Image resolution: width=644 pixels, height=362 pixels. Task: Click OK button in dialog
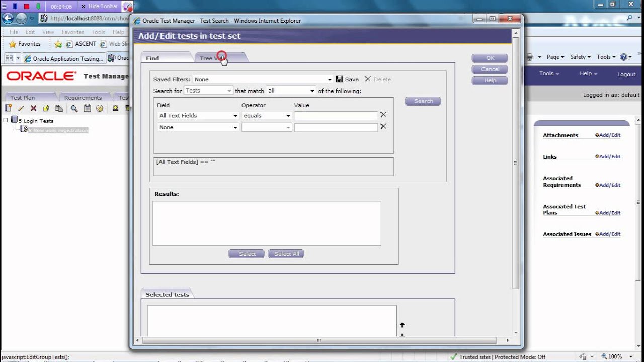pyautogui.click(x=490, y=58)
